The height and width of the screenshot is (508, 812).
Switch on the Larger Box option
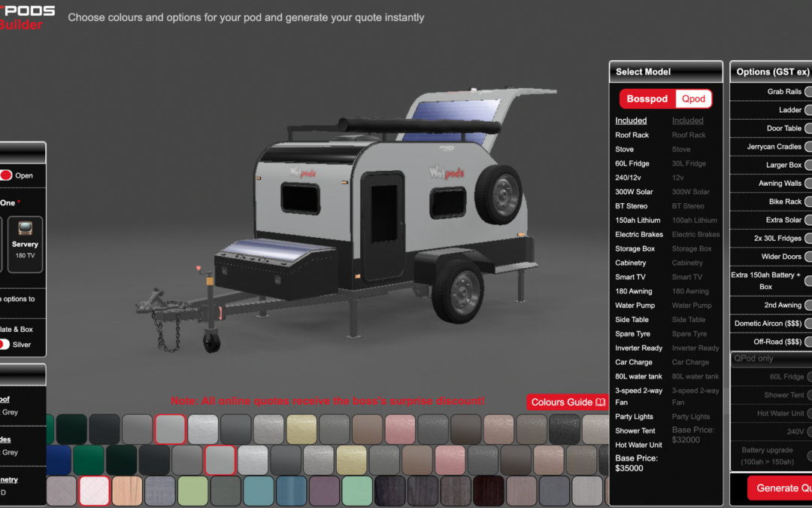(x=807, y=165)
